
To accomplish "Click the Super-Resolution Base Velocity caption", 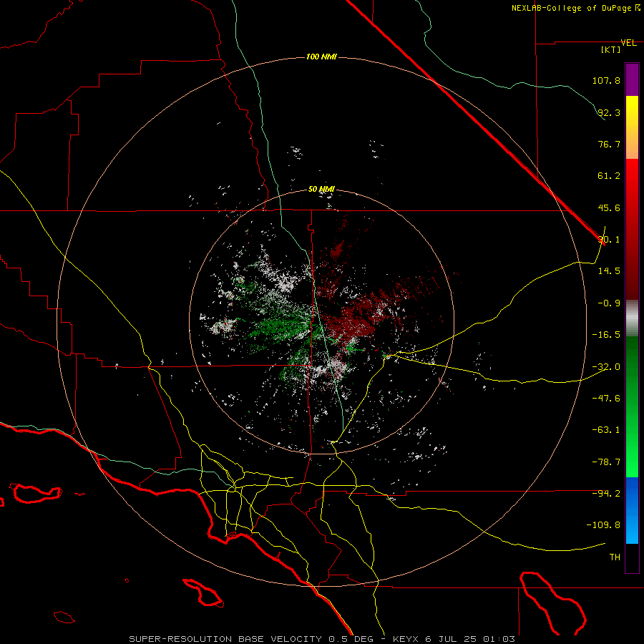I will [x=321, y=639].
